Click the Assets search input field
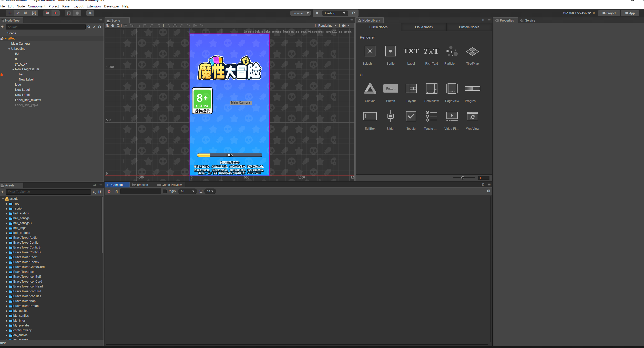The height and width of the screenshot is (348, 644). (x=48, y=192)
